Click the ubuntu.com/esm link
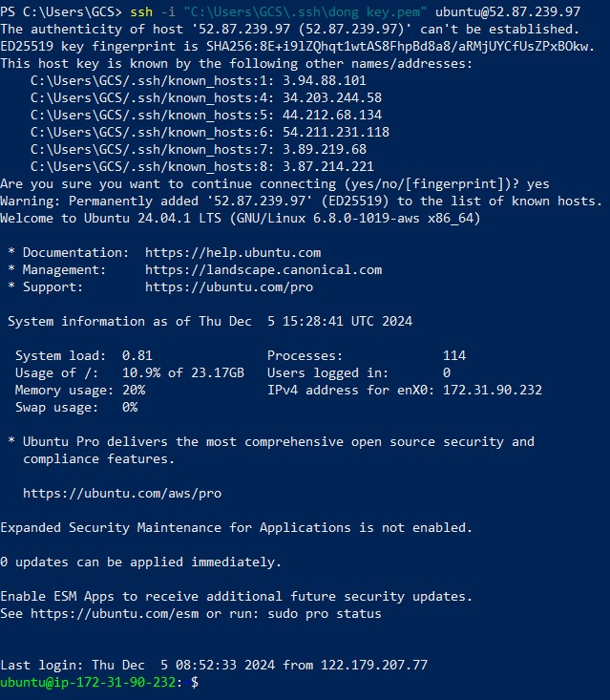610x700 pixels. pyautogui.click(x=115, y=614)
